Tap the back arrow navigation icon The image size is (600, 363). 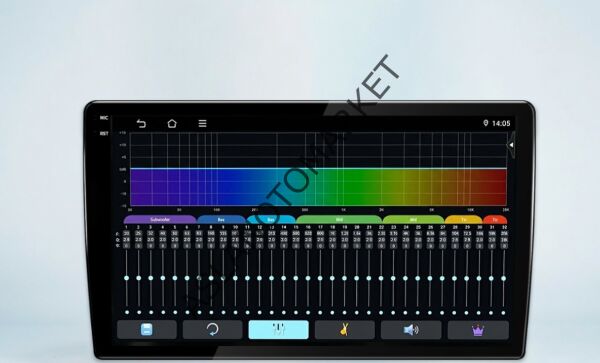(x=141, y=124)
